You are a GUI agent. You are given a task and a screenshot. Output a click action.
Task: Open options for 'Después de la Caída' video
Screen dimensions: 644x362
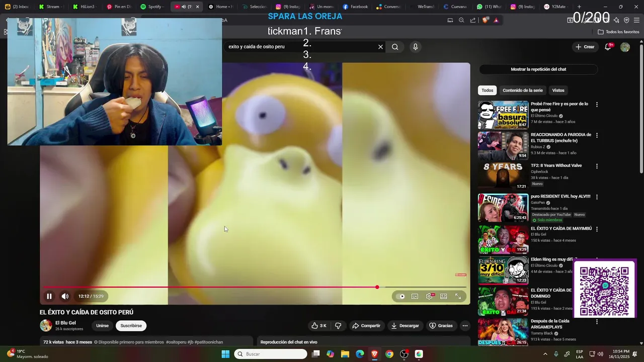coord(597,321)
